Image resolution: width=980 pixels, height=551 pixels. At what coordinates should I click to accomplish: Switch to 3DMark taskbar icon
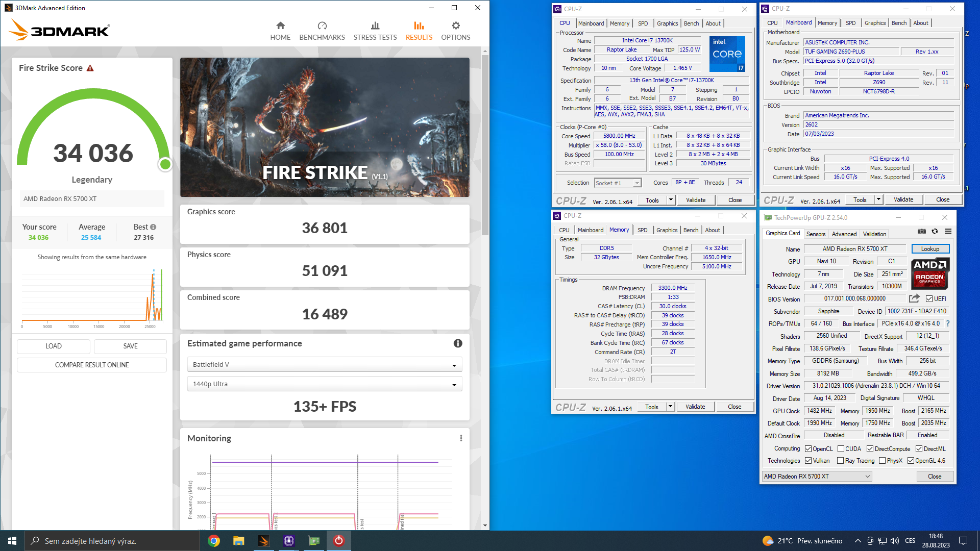263,541
